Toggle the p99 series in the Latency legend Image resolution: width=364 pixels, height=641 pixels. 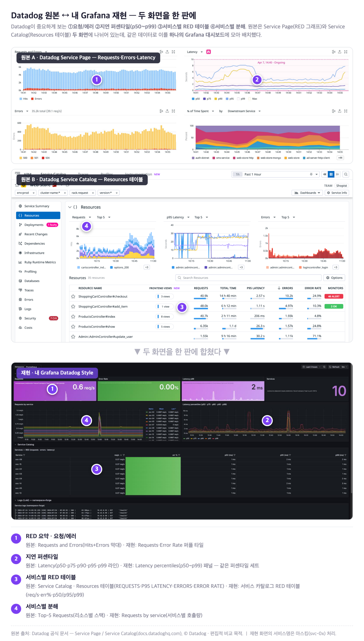coord(241,99)
